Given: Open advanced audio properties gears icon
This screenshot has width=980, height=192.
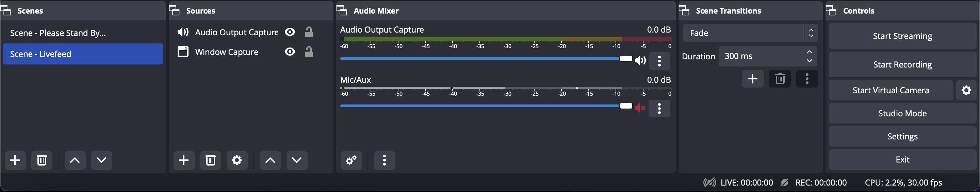Looking at the screenshot, I should click(x=351, y=160).
